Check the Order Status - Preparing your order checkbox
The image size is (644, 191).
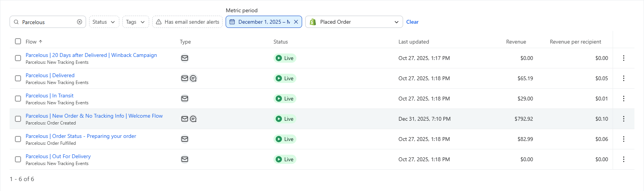18,139
